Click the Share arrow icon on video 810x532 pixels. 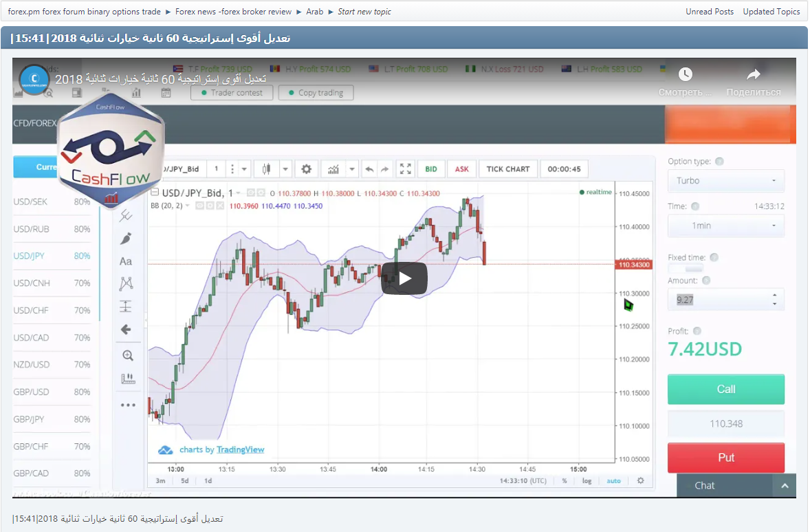tap(754, 74)
